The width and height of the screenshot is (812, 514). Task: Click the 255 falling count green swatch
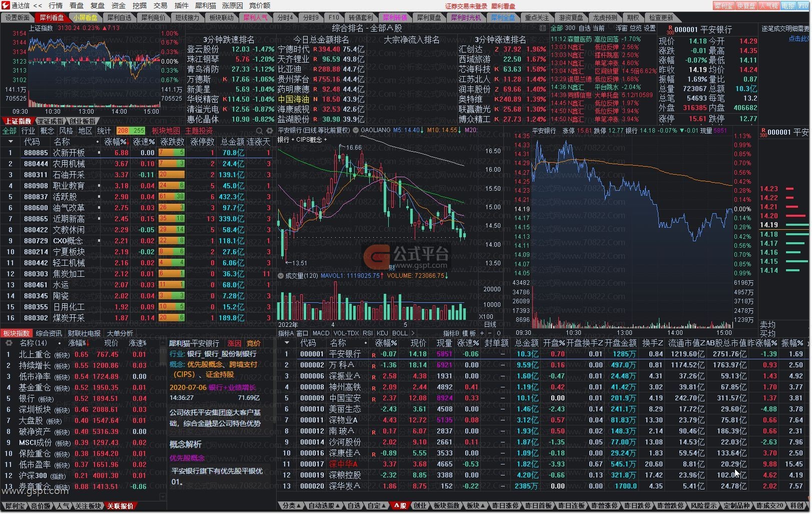[138, 131]
